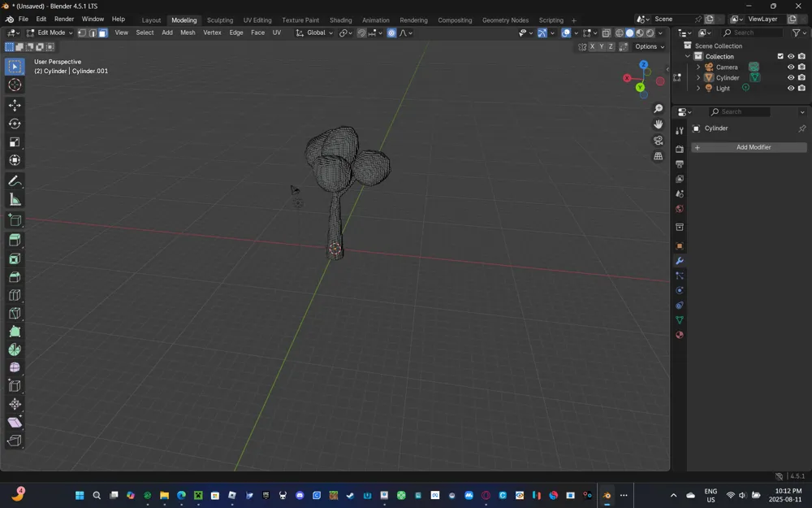The image size is (812, 508).
Task: Switch to the Sculpting workspace tab
Action: [x=219, y=20]
